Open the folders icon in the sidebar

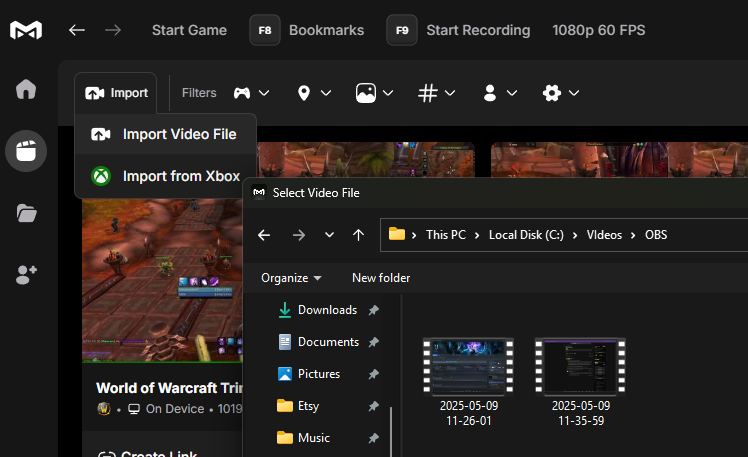[x=26, y=213]
